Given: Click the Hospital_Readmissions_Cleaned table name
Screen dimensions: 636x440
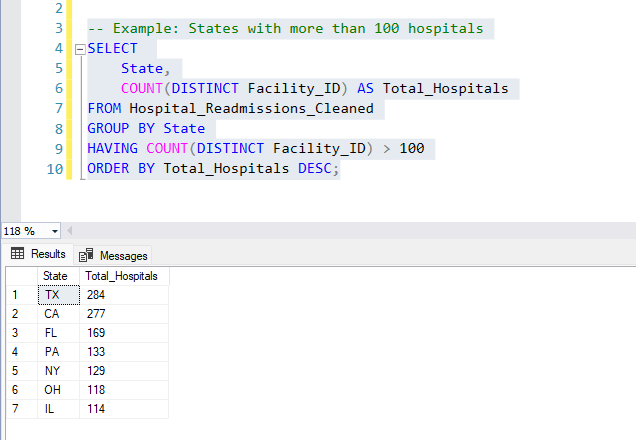Looking at the screenshot, I should point(251,109).
